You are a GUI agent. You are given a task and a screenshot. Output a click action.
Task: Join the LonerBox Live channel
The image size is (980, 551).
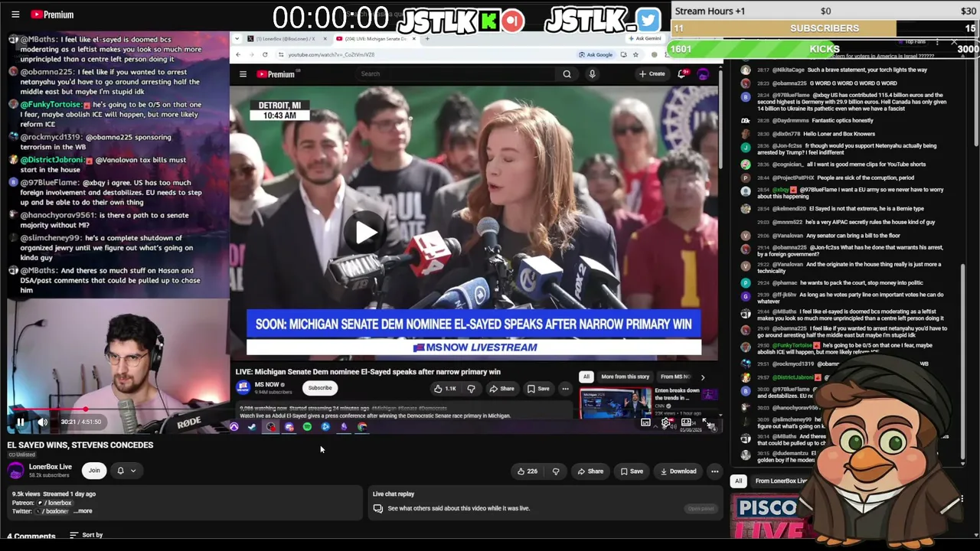94,471
